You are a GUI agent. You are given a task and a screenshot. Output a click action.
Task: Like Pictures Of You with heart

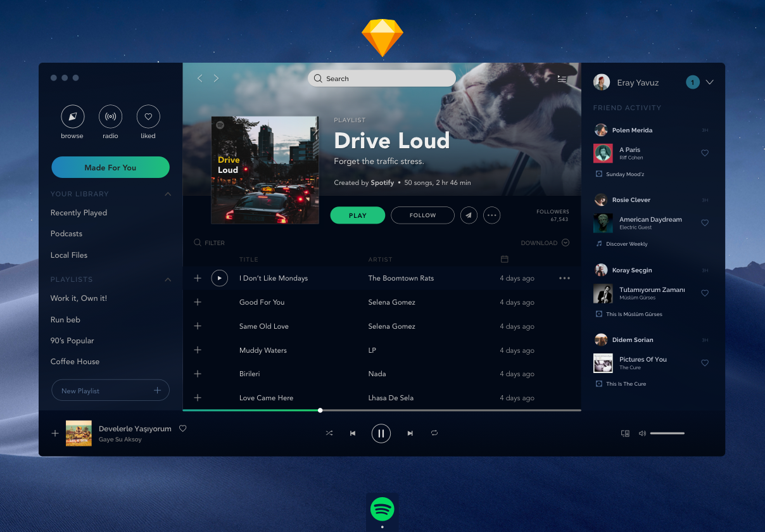point(705,363)
